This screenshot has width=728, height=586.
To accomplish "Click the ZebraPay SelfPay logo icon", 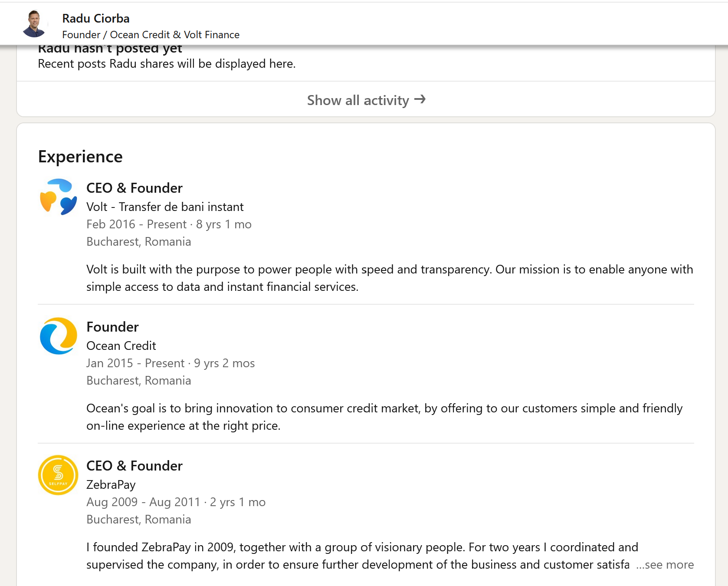I will coord(58,475).
